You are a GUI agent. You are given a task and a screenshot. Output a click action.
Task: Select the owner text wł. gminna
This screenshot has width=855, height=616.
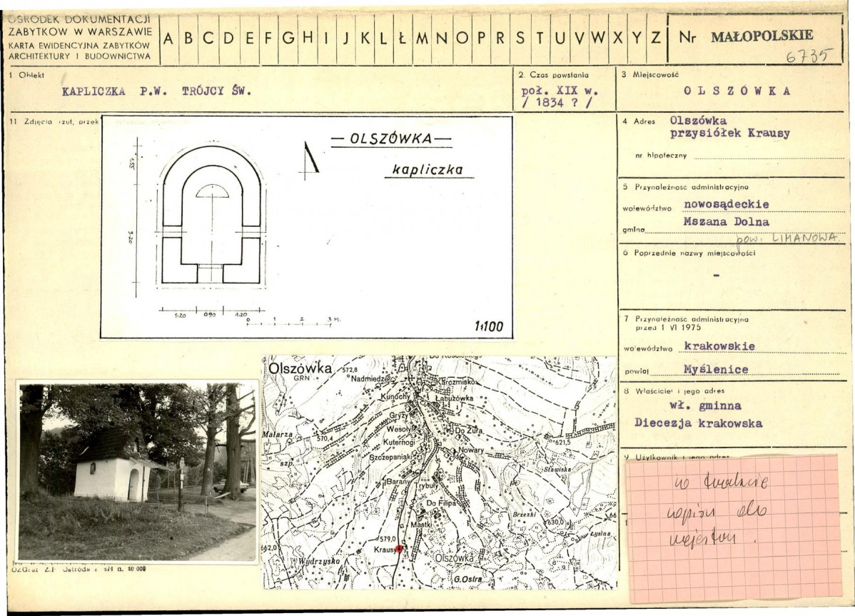tap(705, 405)
